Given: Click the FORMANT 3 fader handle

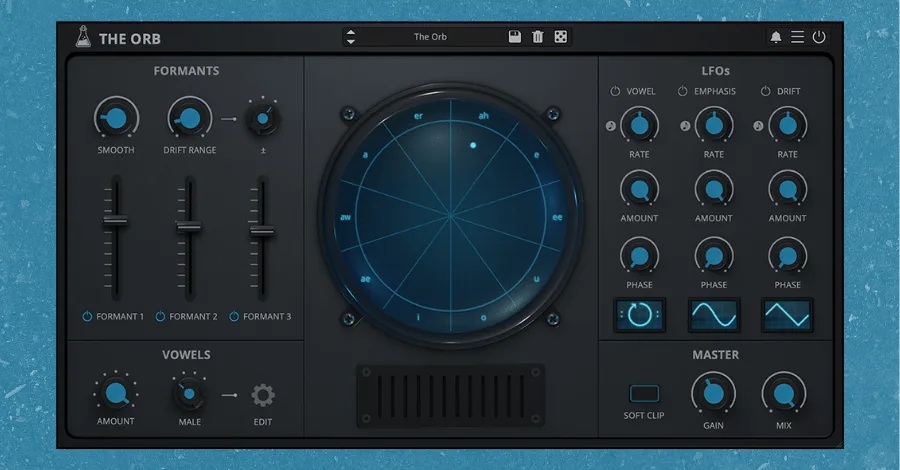Looking at the screenshot, I should click(x=262, y=231).
